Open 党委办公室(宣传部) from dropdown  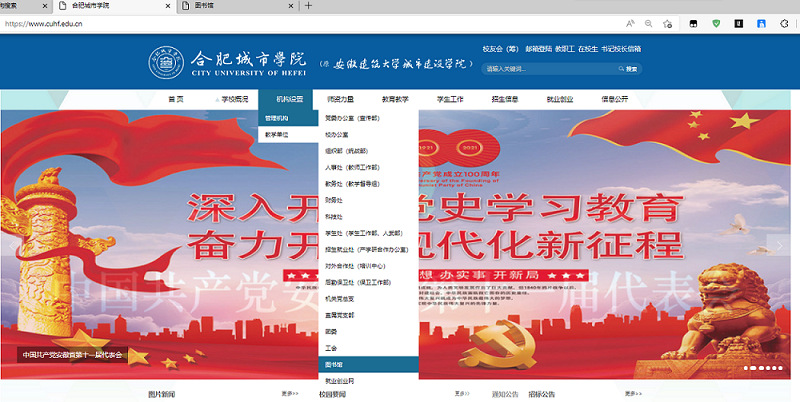(368, 118)
